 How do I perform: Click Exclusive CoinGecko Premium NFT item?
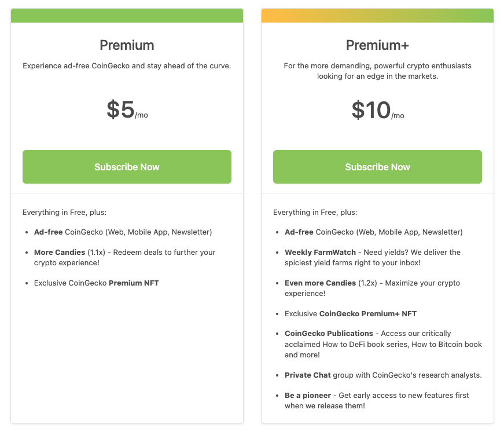[x=97, y=283]
